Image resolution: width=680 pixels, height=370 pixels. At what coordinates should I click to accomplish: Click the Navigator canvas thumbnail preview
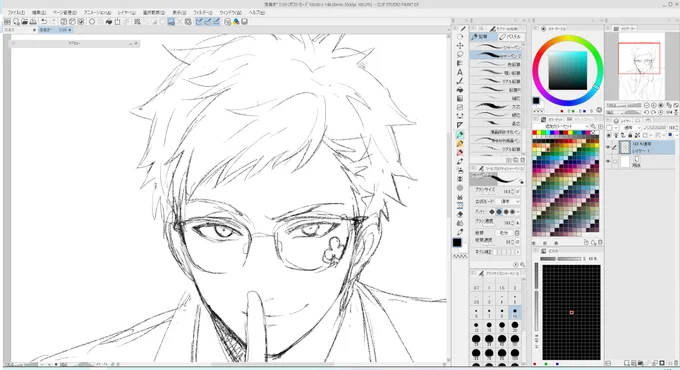click(x=641, y=66)
